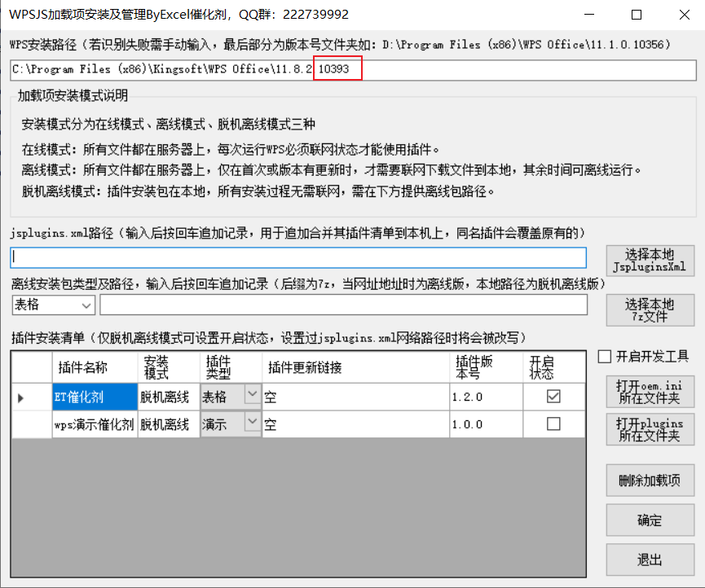The height and width of the screenshot is (588, 705).
Task: Click 脱机离线 cell in wps演示催化剂 row
Action: tap(169, 424)
